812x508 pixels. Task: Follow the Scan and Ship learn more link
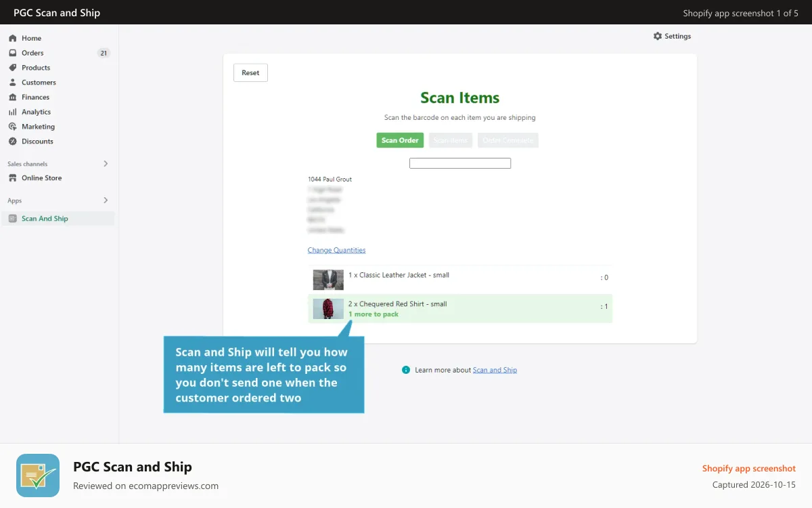[x=495, y=370]
